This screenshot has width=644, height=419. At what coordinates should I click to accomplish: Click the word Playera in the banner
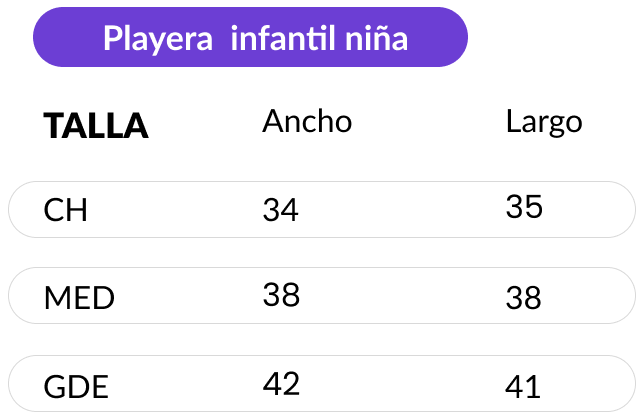158,39
